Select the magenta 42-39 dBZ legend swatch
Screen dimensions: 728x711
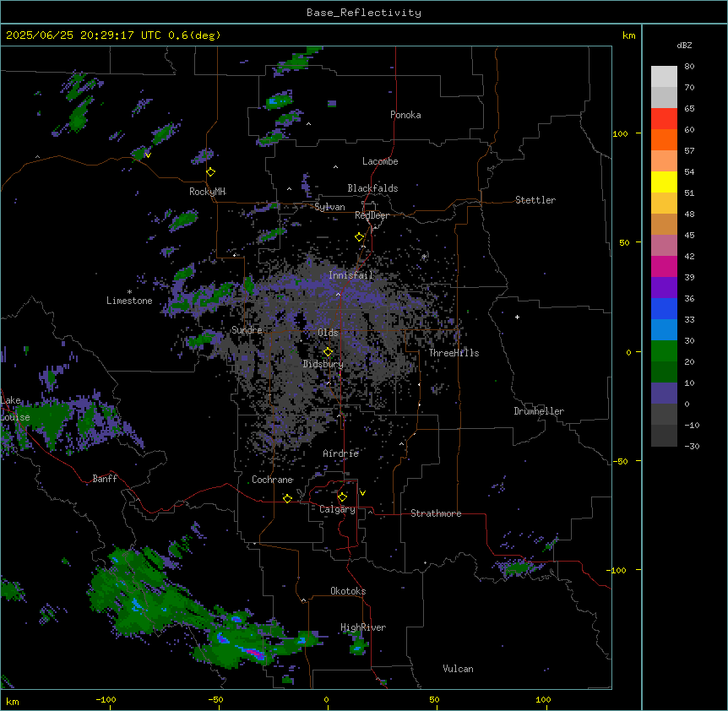tap(664, 266)
